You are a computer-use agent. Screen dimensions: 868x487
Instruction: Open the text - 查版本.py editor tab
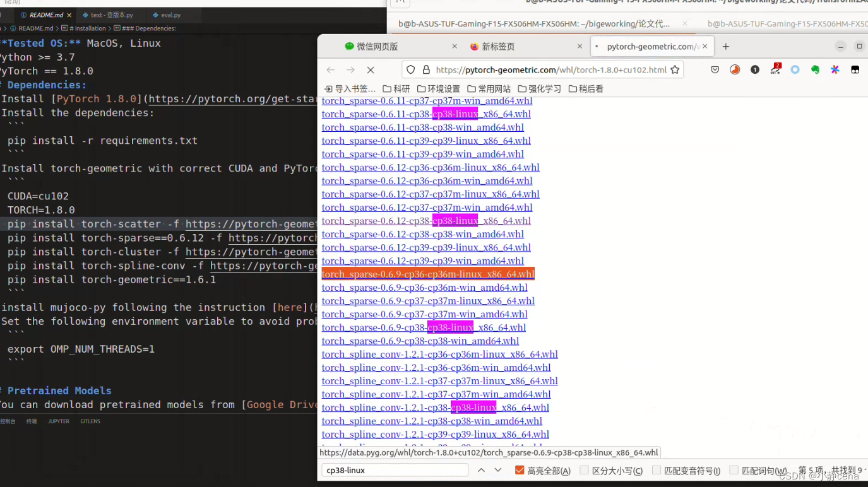pos(112,15)
